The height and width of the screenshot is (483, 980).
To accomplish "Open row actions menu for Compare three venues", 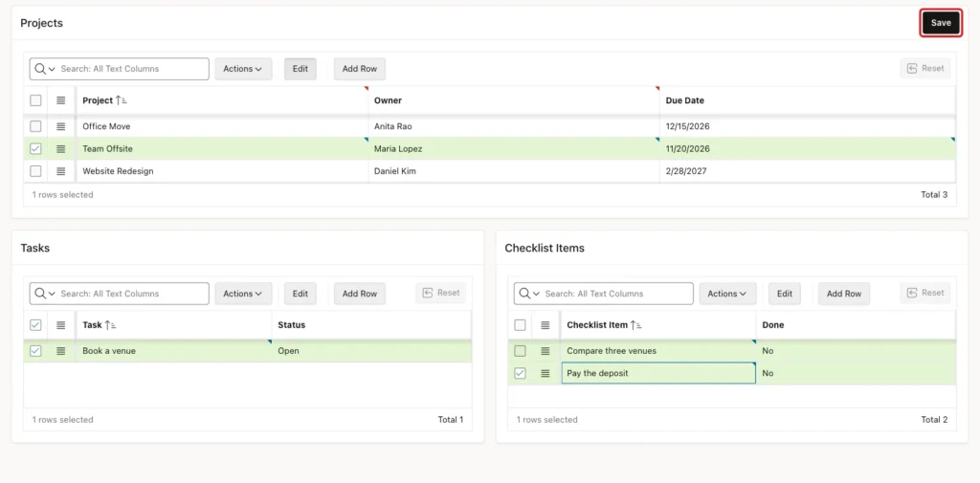I will coord(545,351).
